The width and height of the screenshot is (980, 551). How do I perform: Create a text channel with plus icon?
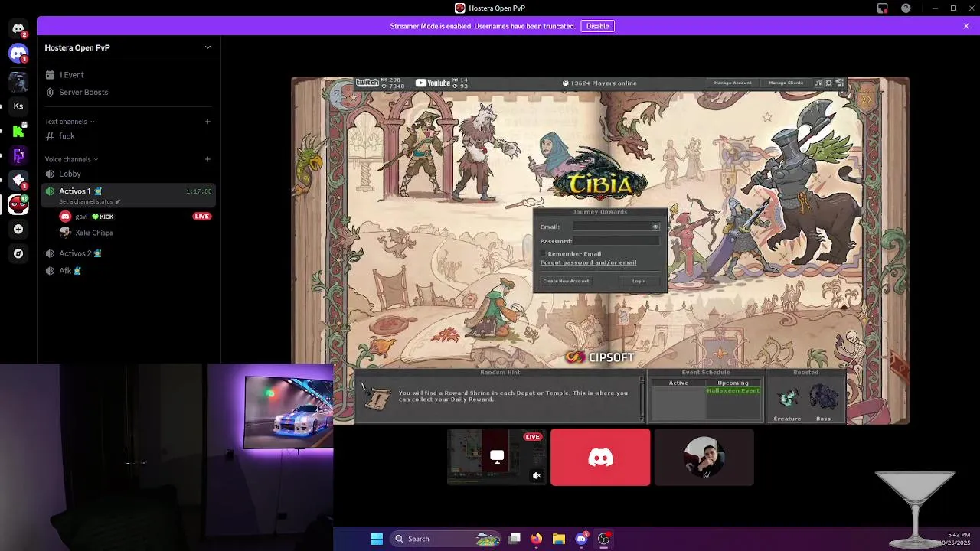(207, 121)
